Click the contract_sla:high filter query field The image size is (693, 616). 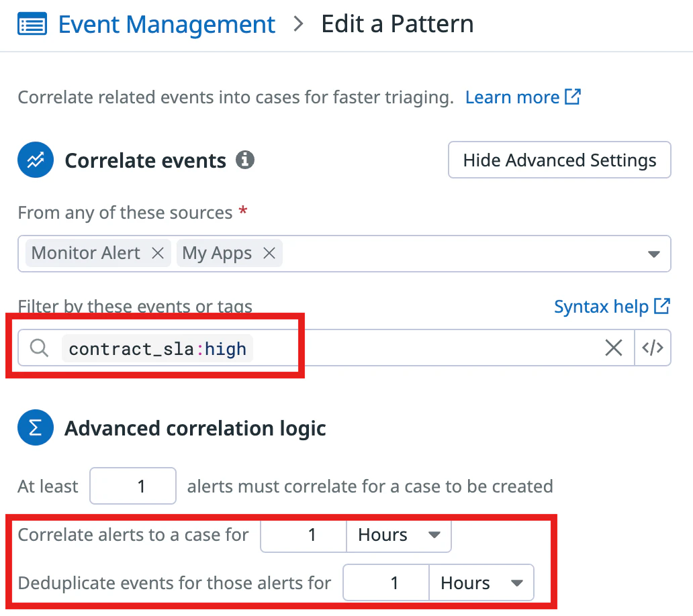point(326,348)
